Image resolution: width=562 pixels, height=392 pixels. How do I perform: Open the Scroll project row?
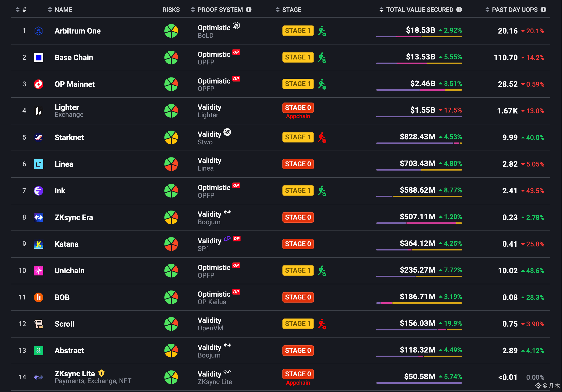64,324
